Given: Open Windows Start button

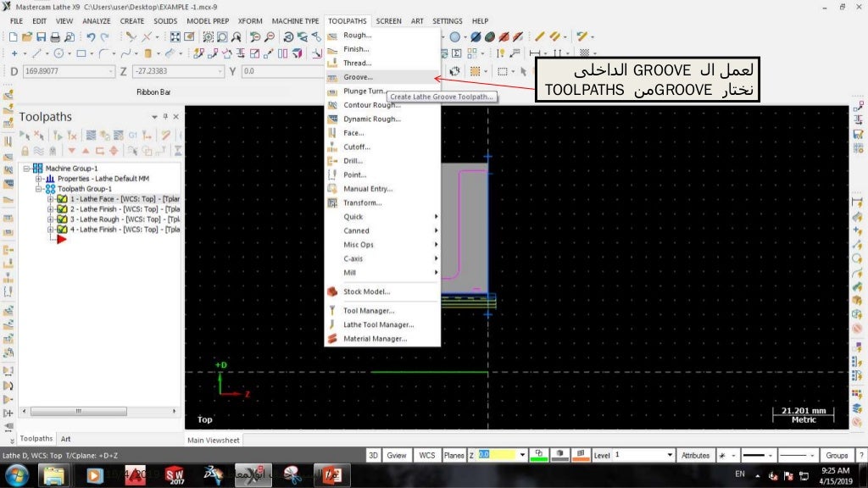Looking at the screenshot, I should click(x=16, y=475).
